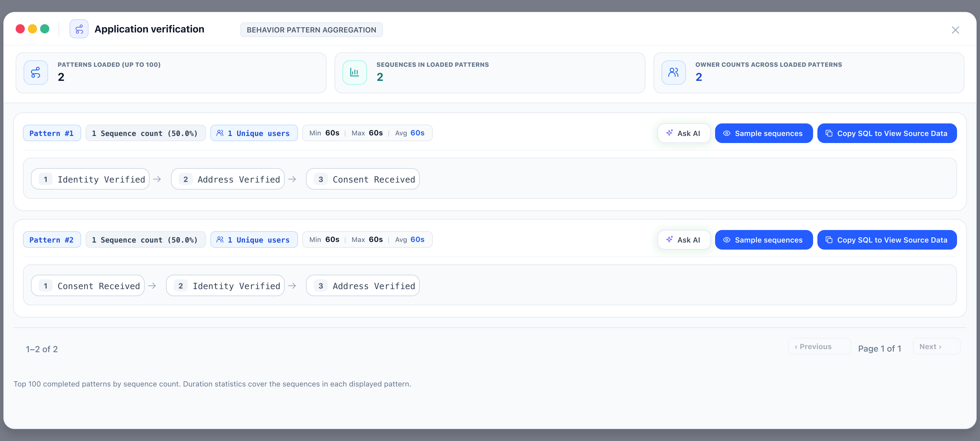980x441 pixels.
Task: Click Copy SQL to View Source Data text, Pattern #1
Action: 892,133
